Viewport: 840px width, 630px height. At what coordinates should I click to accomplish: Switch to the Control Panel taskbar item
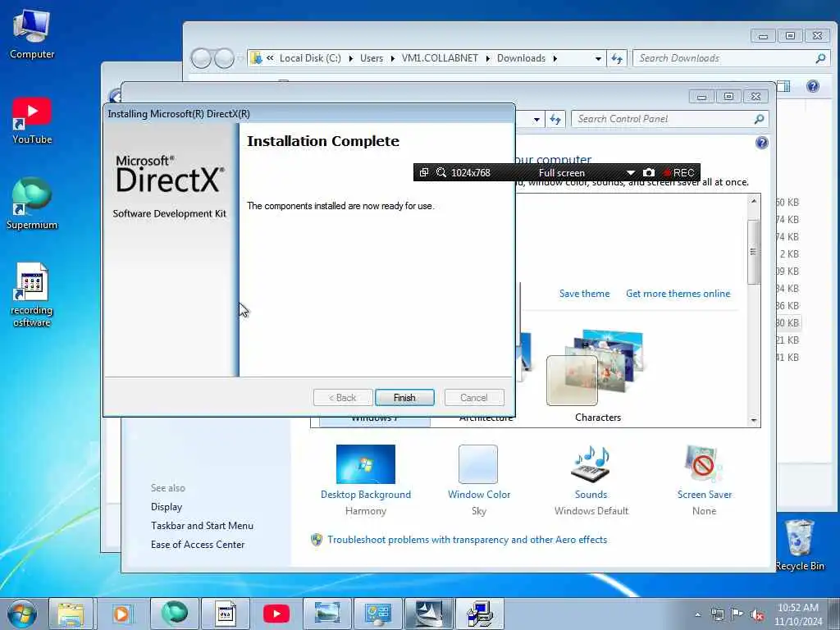pyautogui.click(x=378, y=614)
